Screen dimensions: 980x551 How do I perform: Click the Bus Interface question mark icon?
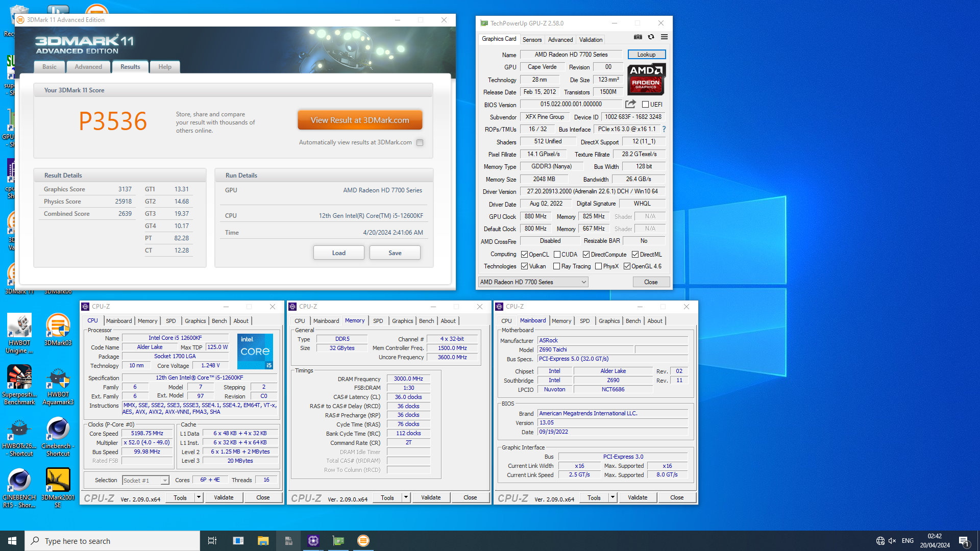[664, 129]
